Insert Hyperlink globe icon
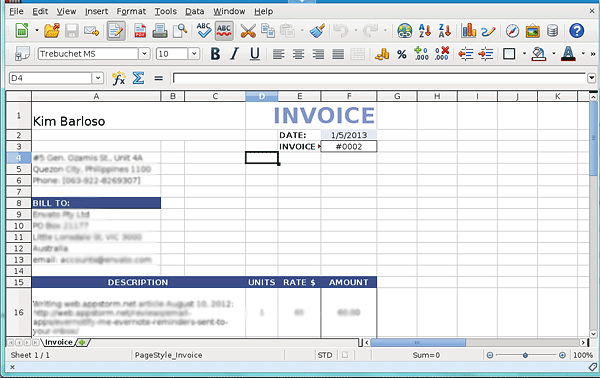Screen dimensions: 600x378 pyautogui.click(x=404, y=31)
